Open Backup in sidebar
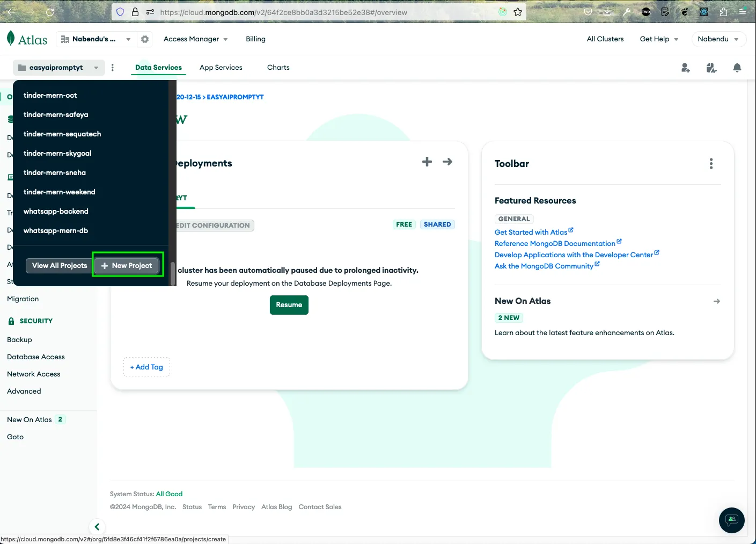The image size is (756, 544). click(19, 339)
